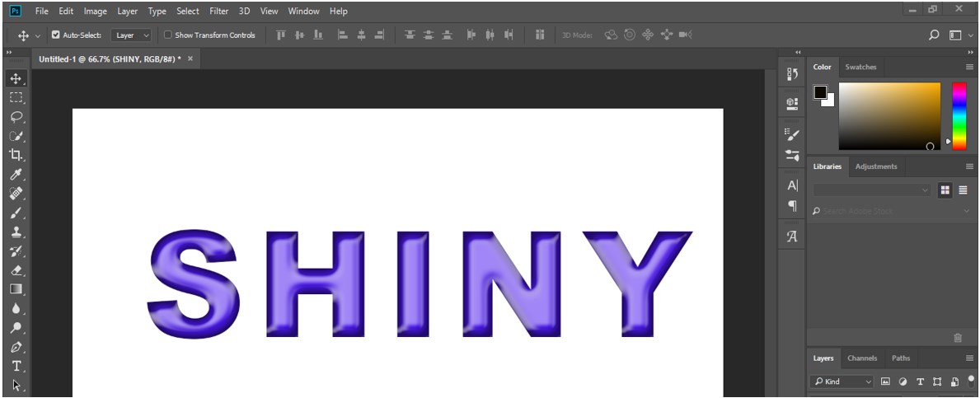The height and width of the screenshot is (398, 980).
Task: Open the Auto-Select Layer dropdown
Action: [131, 35]
